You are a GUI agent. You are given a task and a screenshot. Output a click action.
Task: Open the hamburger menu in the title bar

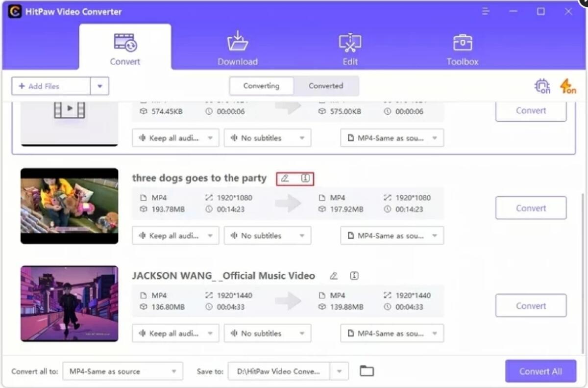coord(486,11)
